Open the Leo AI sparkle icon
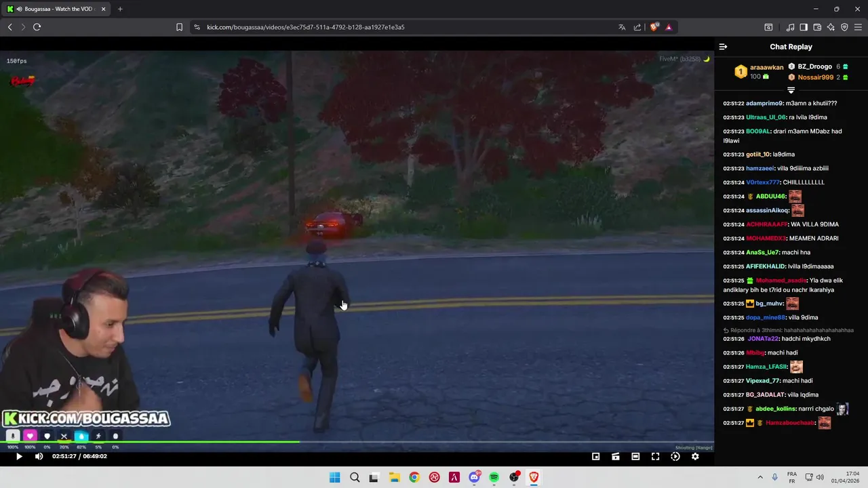868x488 pixels. pyautogui.click(x=831, y=27)
